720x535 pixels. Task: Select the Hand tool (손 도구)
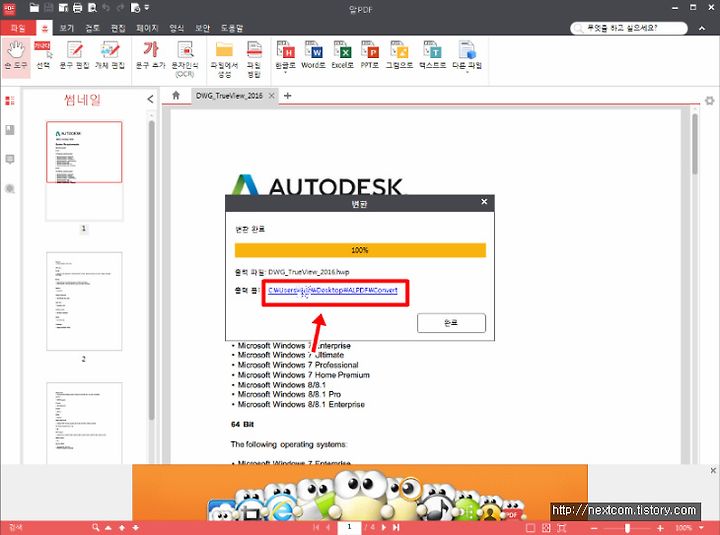click(x=16, y=55)
